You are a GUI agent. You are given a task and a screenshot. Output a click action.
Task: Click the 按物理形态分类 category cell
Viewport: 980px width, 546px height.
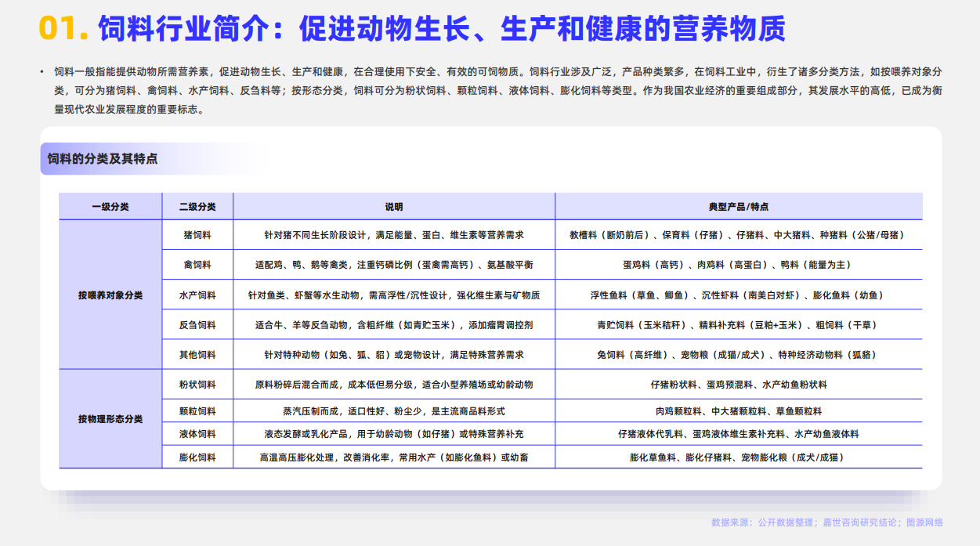click(x=110, y=419)
